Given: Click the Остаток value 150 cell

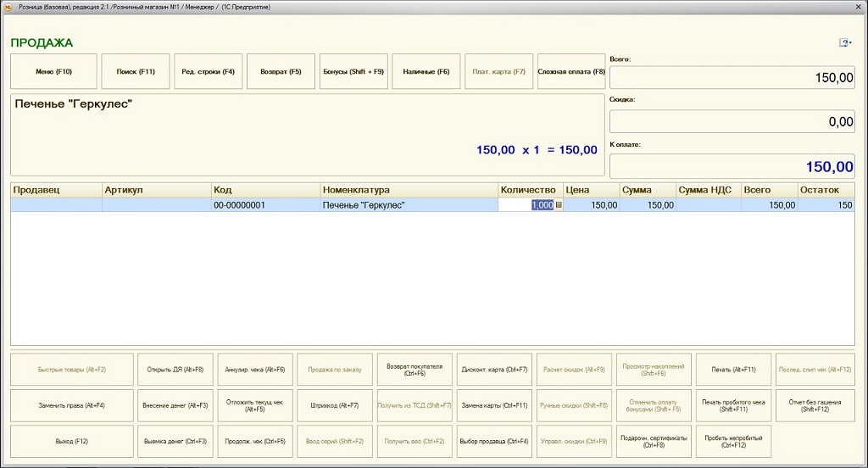Looking at the screenshot, I should [826, 205].
